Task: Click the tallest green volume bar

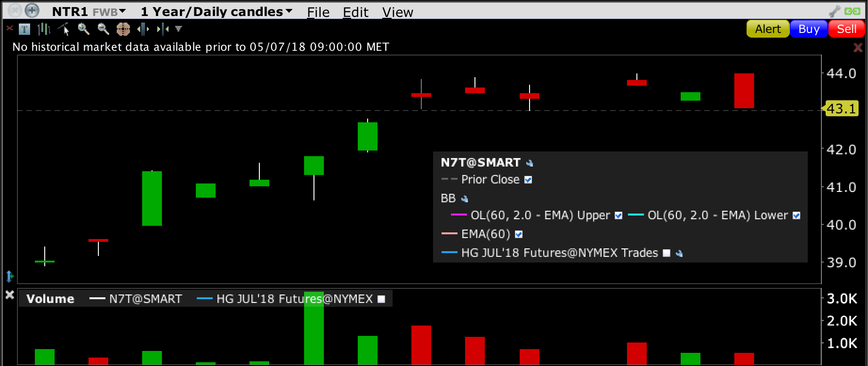Action: click(x=314, y=328)
